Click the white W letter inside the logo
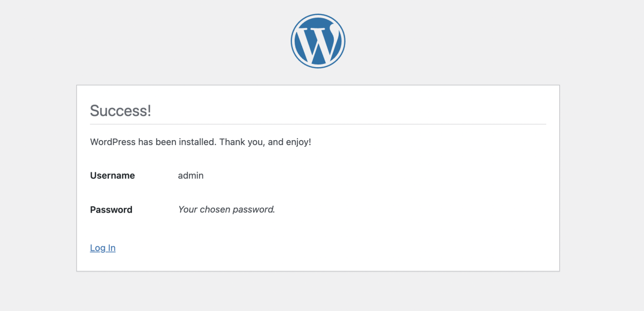The height and width of the screenshot is (311, 644). click(x=318, y=43)
